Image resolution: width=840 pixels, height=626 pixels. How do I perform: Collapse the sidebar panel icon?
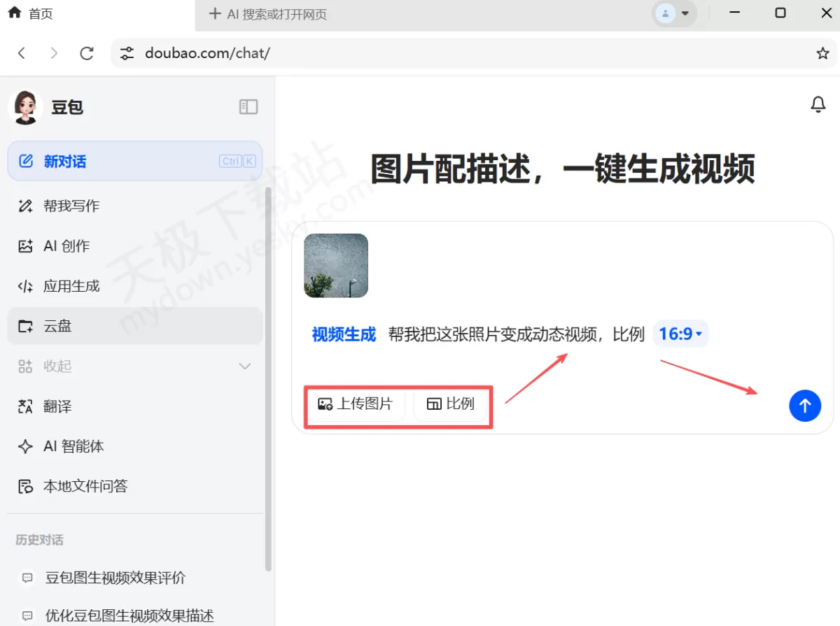[x=248, y=107]
